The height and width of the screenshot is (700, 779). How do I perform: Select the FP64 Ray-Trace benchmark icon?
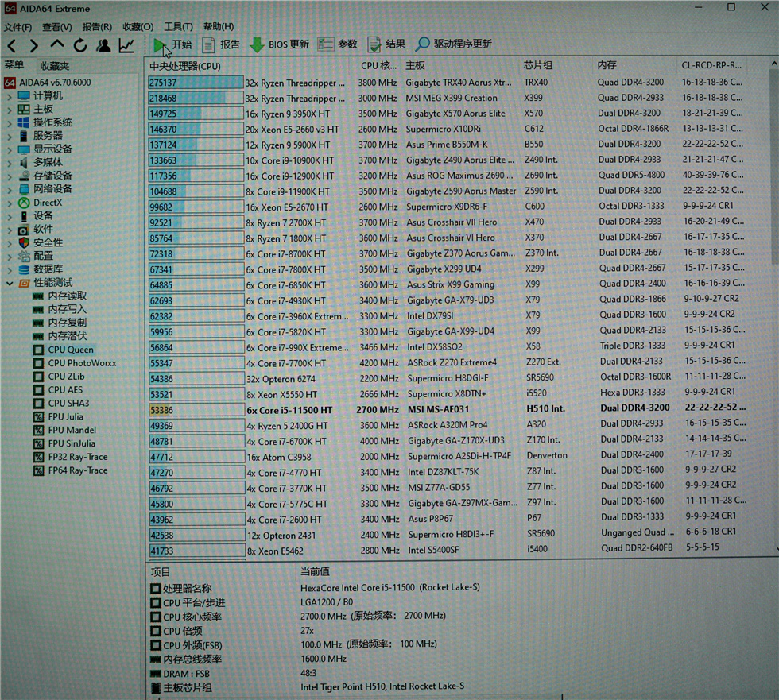coord(38,470)
